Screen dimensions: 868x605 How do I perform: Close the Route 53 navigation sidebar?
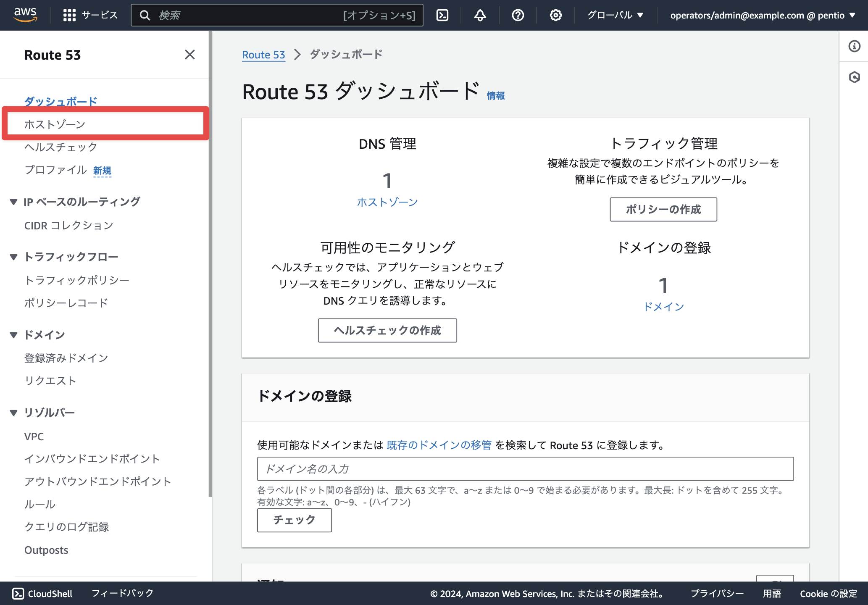tap(190, 55)
